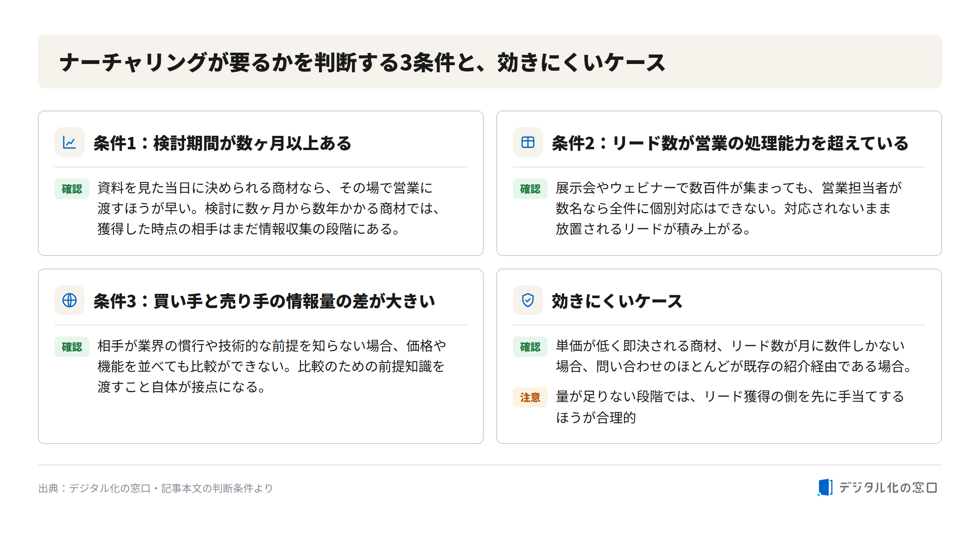Select the heading 条件2：リード数が営業の処理能力を超えている
980x534 pixels.
coord(730,143)
